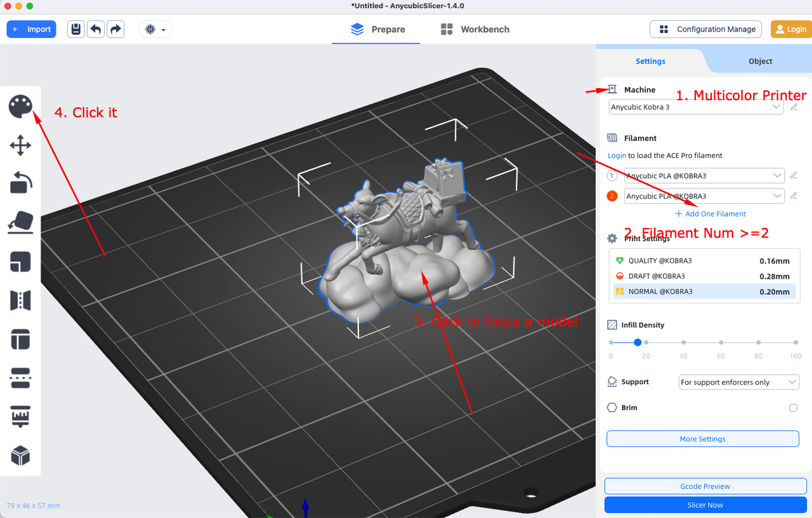Click the Infill Density slider handle
Image resolution: width=812 pixels, height=518 pixels.
tap(638, 342)
